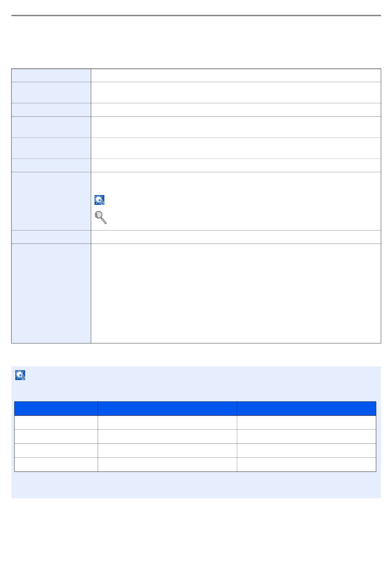Click the bottom-row cell under the first blue header
Viewport: 392px width, 566px height.
pos(56,464)
